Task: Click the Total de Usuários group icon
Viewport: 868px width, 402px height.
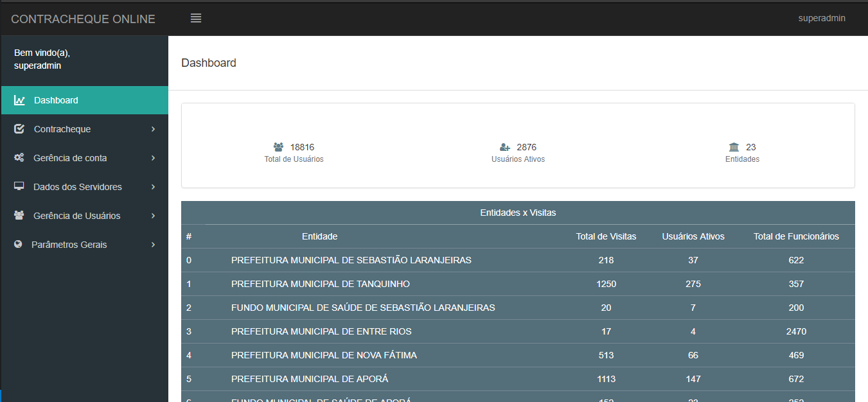Action: pos(278,147)
